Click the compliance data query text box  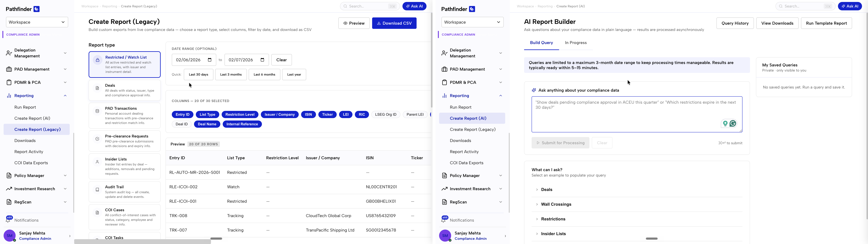pyautogui.click(x=637, y=114)
